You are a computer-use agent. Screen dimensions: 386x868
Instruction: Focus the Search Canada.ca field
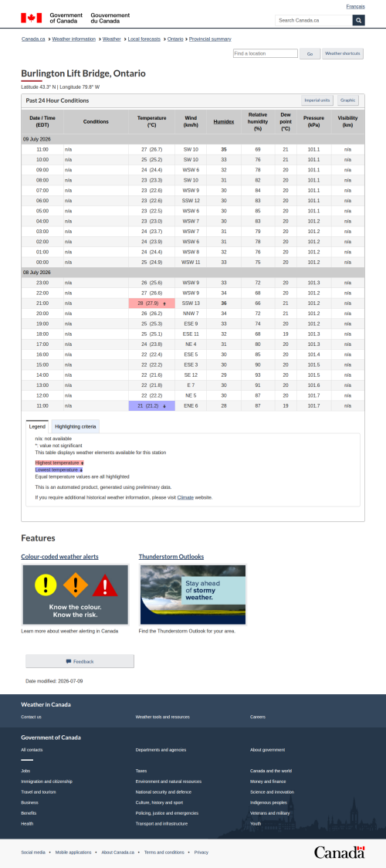point(313,21)
